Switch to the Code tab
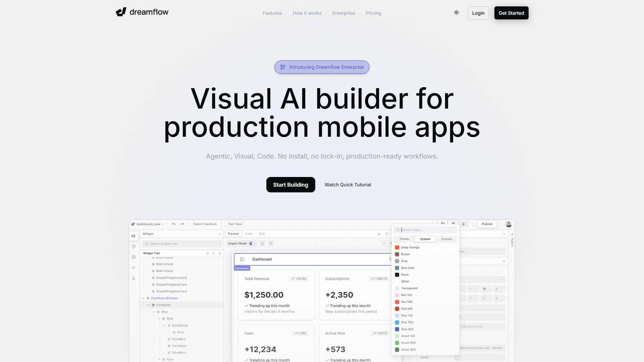The height and width of the screenshot is (362, 644). [x=249, y=234]
